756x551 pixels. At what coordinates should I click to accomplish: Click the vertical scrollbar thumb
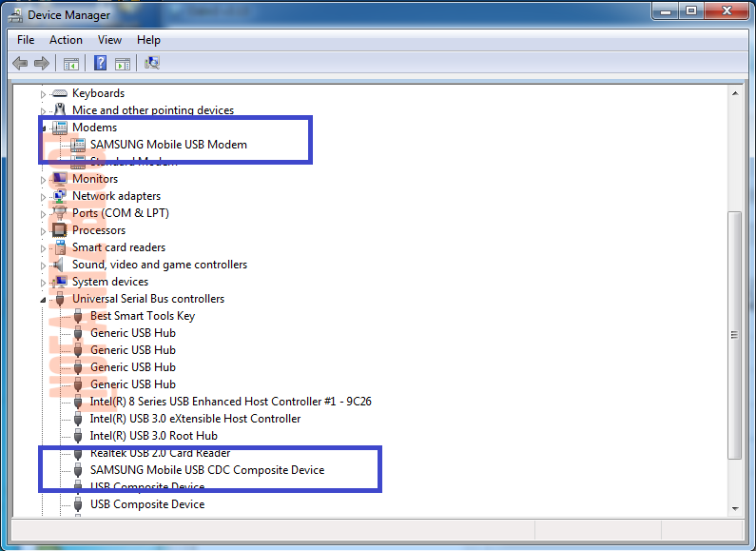(735, 335)
